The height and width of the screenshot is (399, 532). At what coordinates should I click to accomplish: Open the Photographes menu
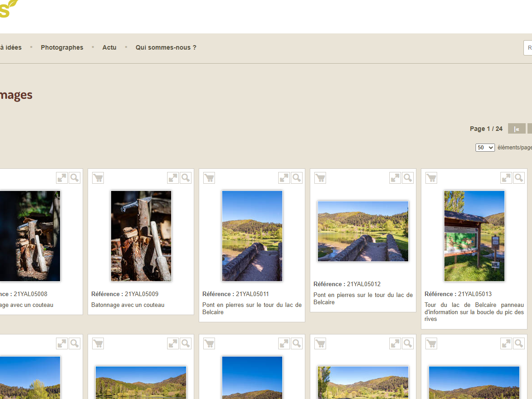(62, 47)
